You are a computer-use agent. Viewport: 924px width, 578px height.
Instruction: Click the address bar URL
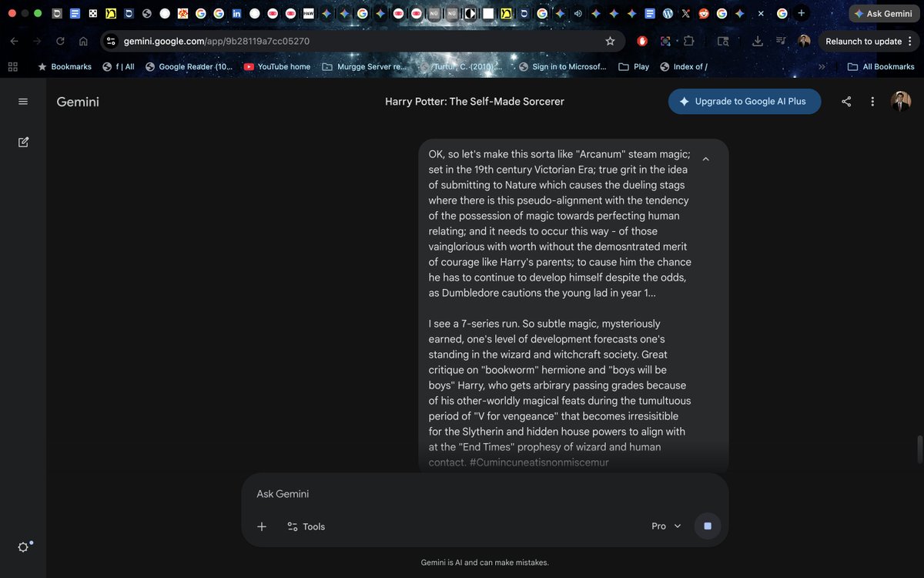pyautogui.click(x=217, y=41)
